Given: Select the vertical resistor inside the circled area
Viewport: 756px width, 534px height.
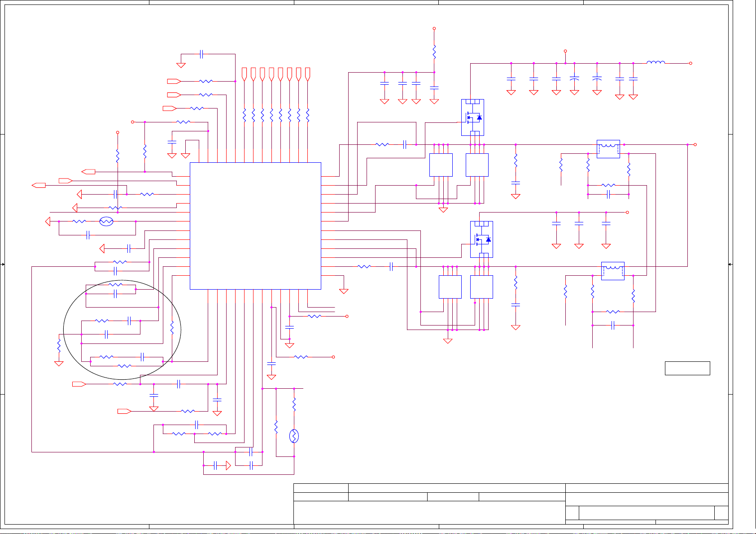Looking at the screenshot, I should click(x=172, y=328).
